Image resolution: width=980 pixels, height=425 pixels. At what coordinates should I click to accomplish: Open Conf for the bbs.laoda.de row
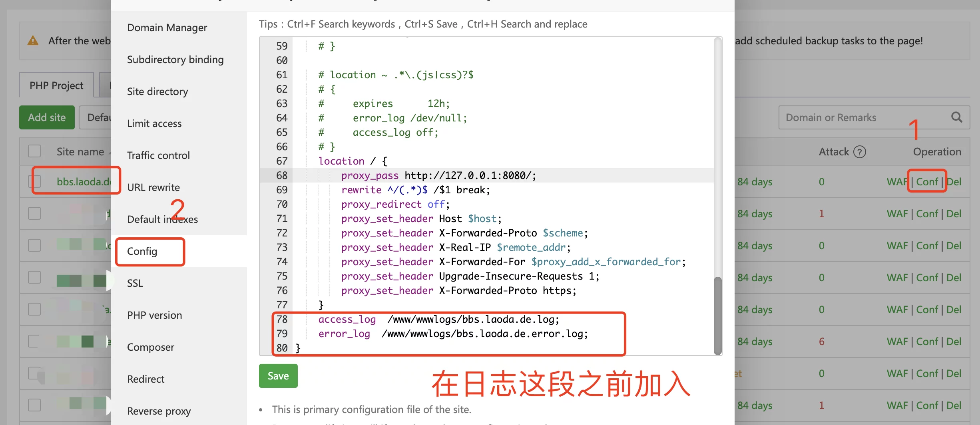(x=926, y=182)
